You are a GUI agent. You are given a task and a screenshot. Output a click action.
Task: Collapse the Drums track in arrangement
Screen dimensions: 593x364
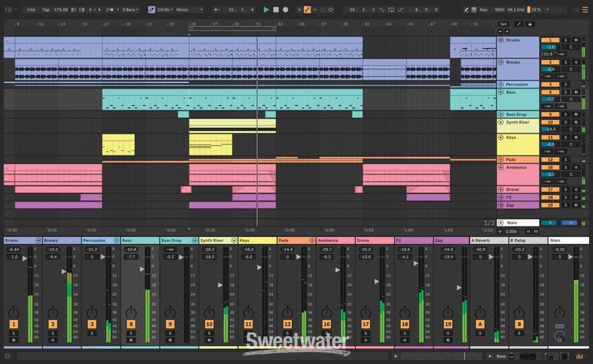pos(500,39)
